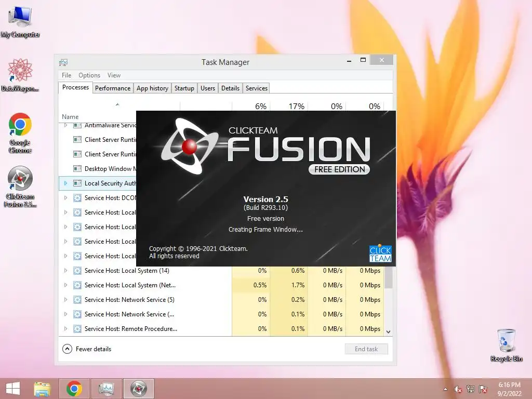Viewport: 532px width, 399px height.
Task: Open the Windows Start button
Action: [13, 389]
